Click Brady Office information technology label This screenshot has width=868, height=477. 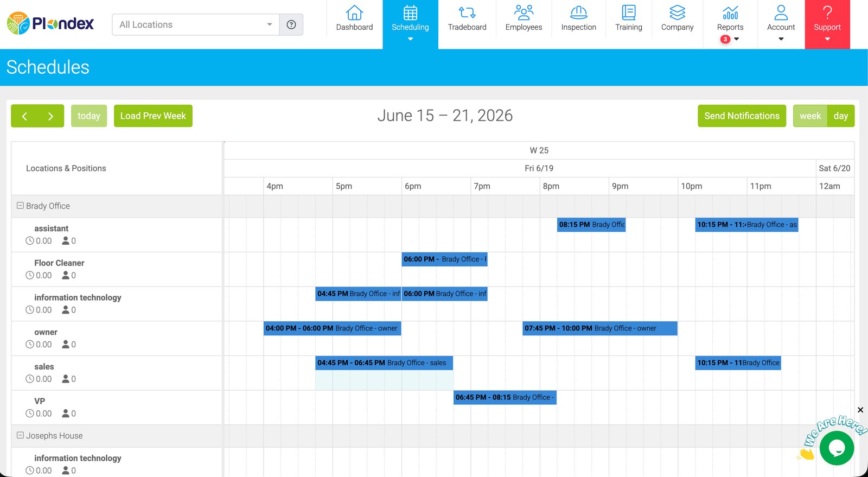pos(78,297)
